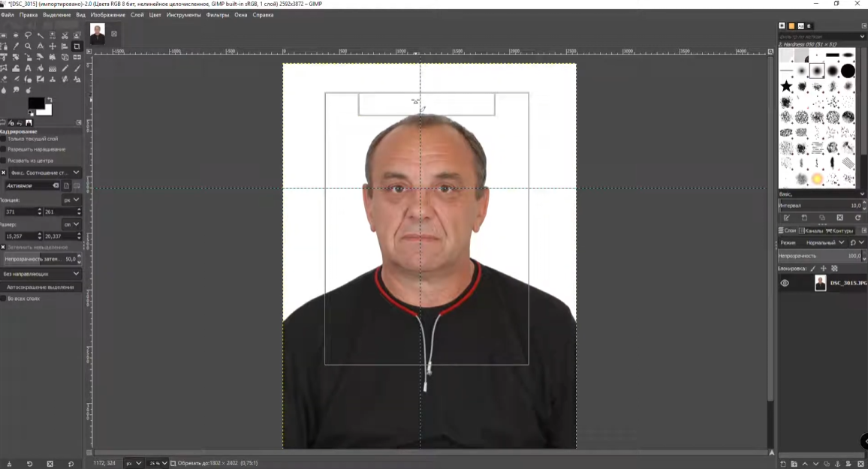The image size is (868, 469).
Task: Select the Text tool
Action: tap(29, 68)
